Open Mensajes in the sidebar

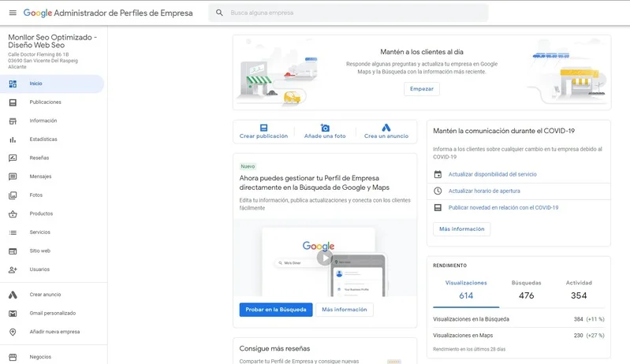tap(40, 176)
